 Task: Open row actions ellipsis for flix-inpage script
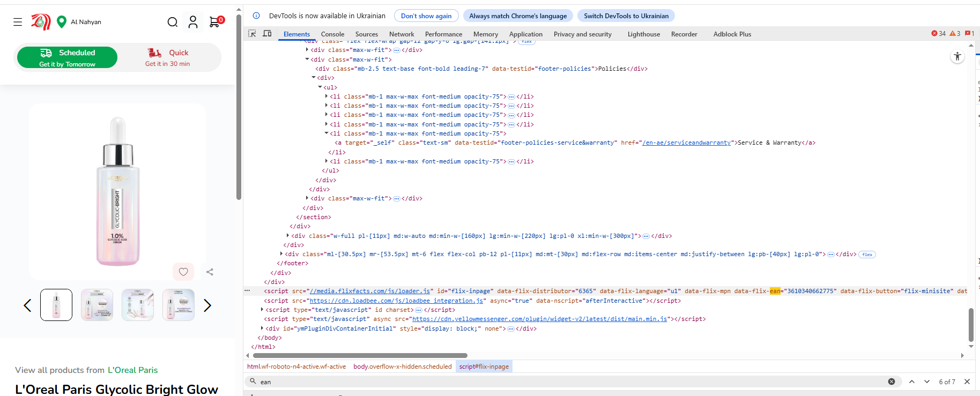tap(247, 291)
